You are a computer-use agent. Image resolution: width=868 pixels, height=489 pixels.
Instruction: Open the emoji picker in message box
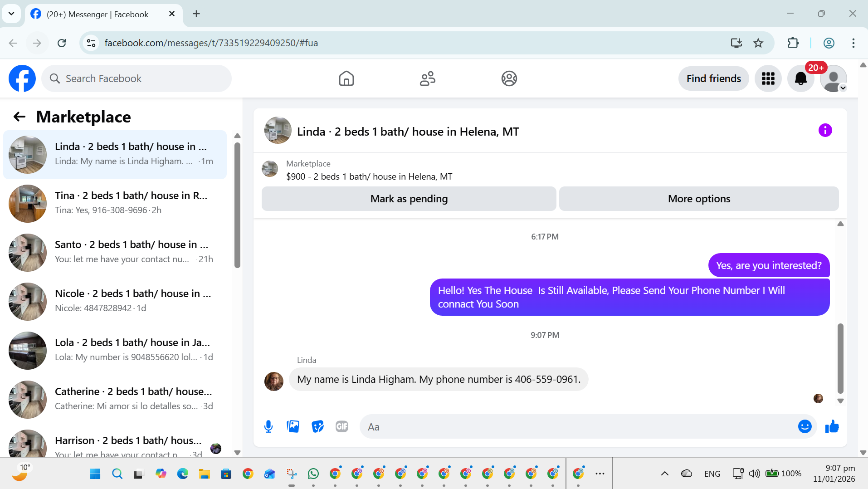pyautogui.click(x=805, y=426)
